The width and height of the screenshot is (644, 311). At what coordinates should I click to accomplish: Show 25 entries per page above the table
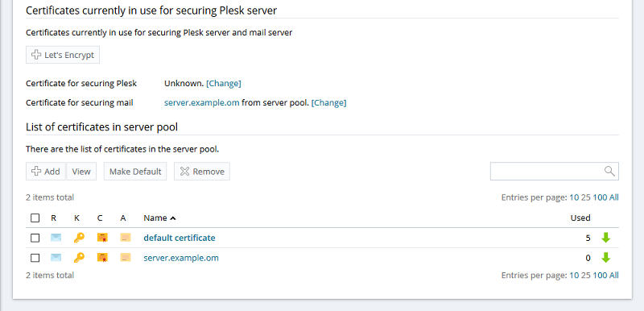(586, 197)
